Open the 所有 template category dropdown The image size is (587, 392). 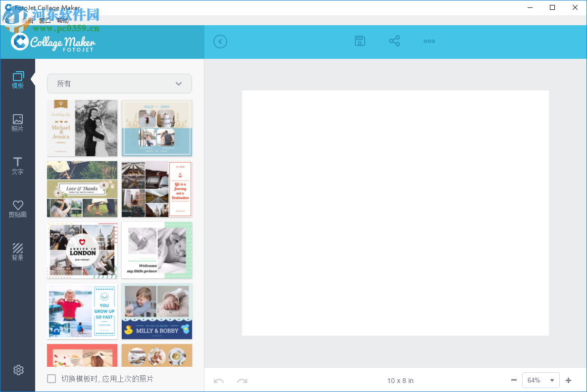click(119, 84)
